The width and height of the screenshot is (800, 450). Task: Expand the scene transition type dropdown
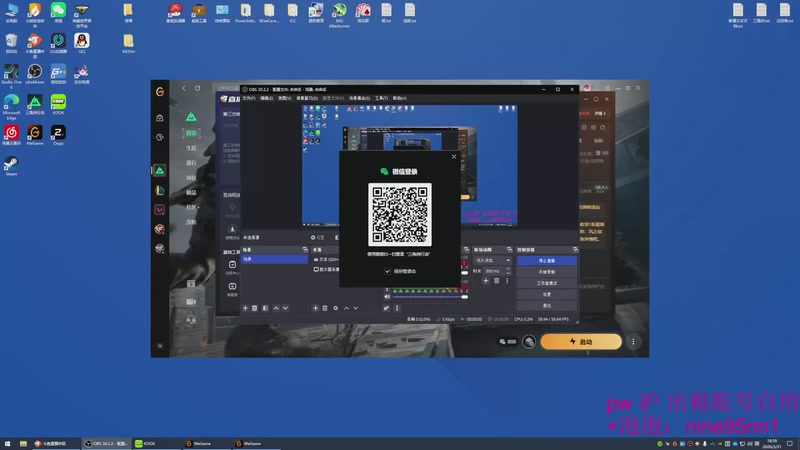[x=492, y=260]
